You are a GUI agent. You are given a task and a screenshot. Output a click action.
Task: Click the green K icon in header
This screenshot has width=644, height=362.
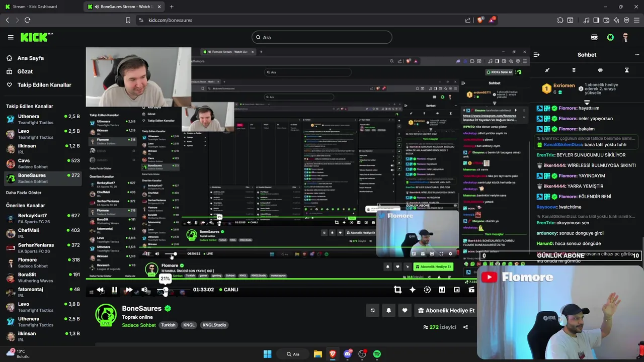tap(610, 37)
